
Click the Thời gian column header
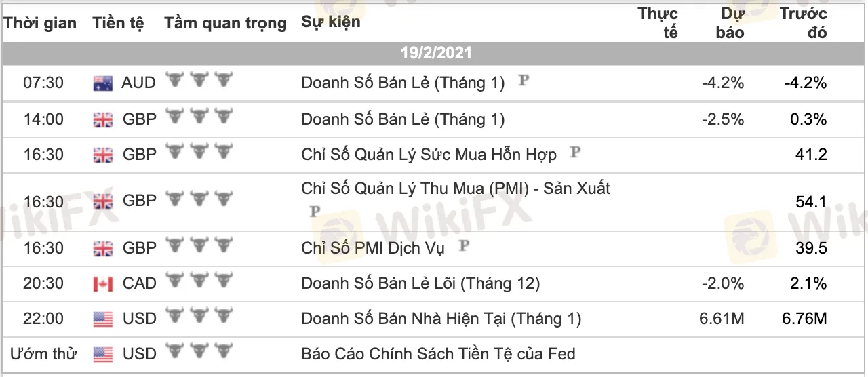[41, 23]
